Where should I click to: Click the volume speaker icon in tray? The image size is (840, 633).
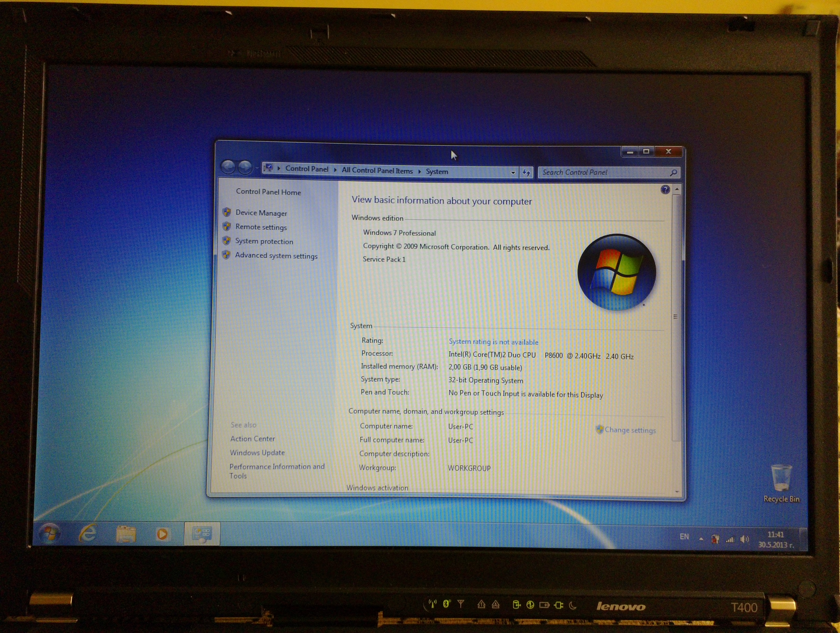(x=745, y=539)
